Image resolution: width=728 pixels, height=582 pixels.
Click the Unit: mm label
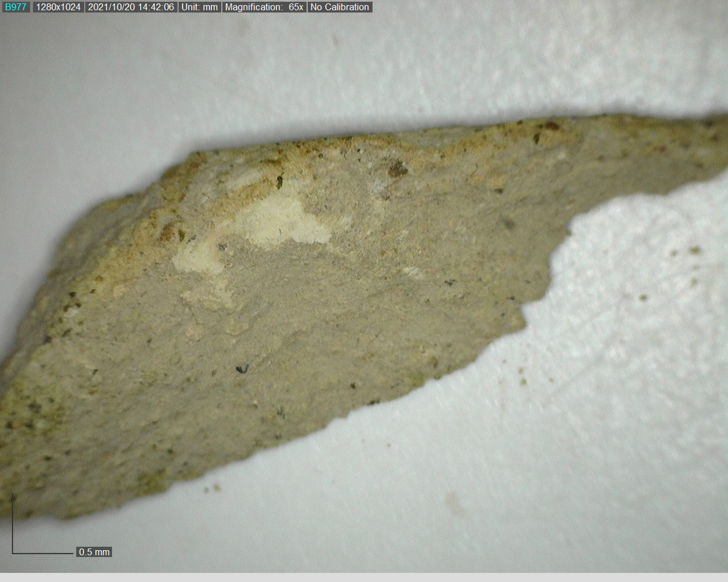point(199,7)
